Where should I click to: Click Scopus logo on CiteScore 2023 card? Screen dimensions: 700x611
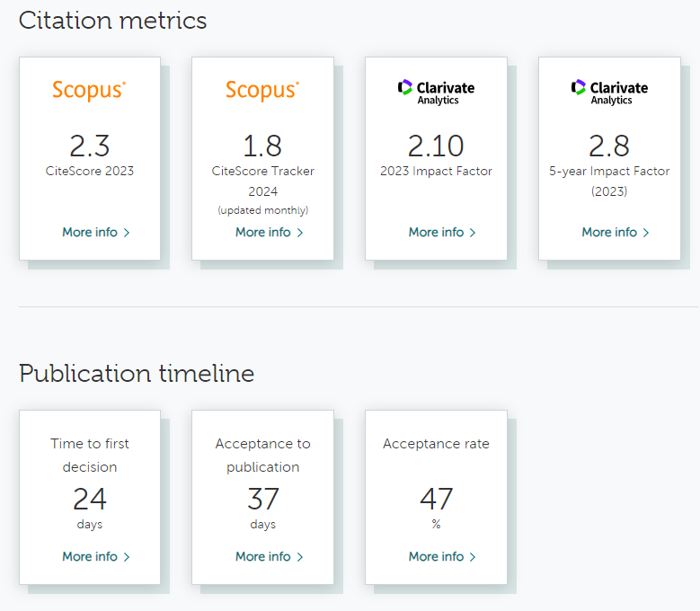(89, 90)
